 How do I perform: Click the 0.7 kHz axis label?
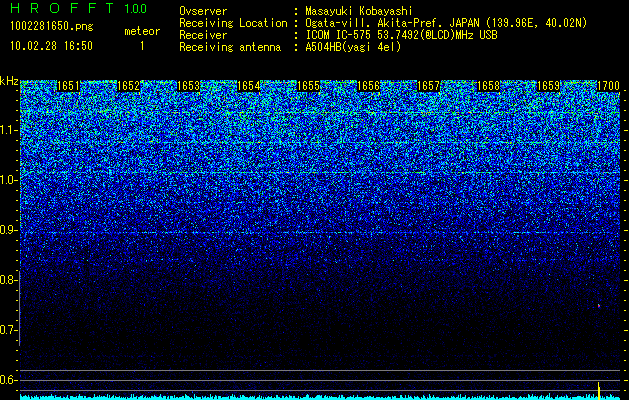tap(9, 330)
